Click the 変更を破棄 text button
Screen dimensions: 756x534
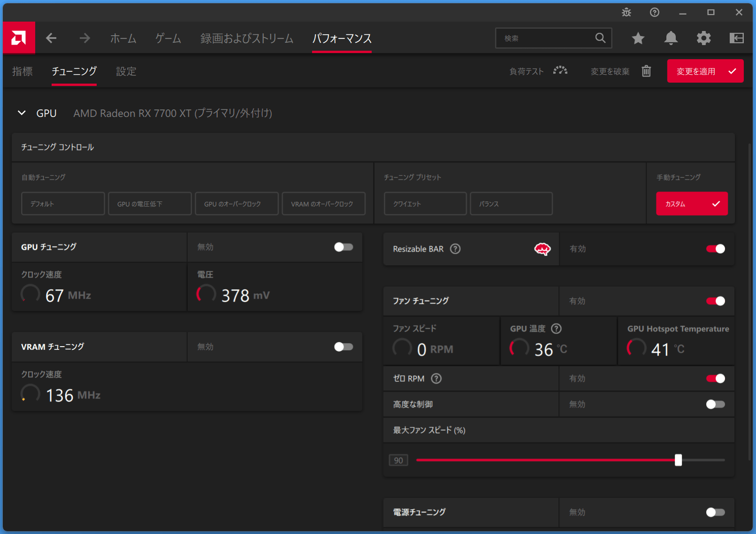tap(610, 71)
